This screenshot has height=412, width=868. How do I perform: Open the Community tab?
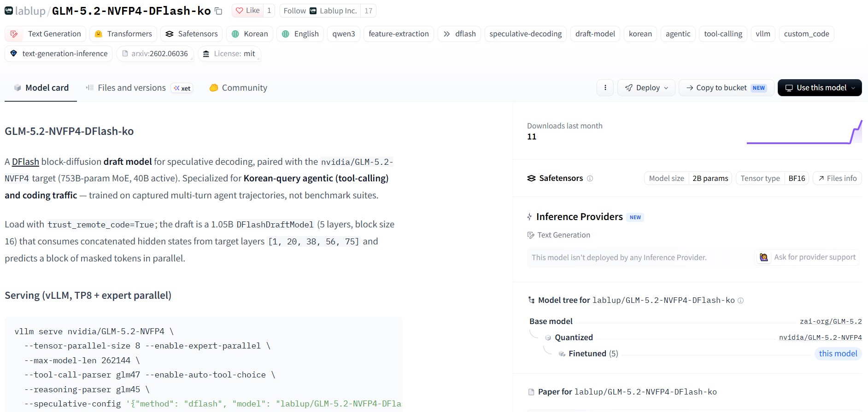coord(238,88)
